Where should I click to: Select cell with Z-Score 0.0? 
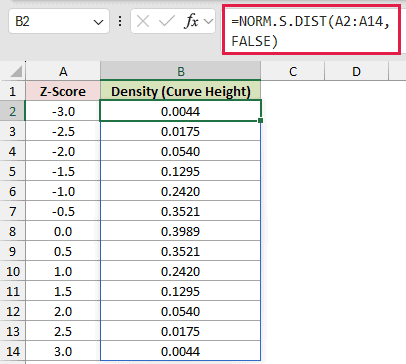(63, 231)
